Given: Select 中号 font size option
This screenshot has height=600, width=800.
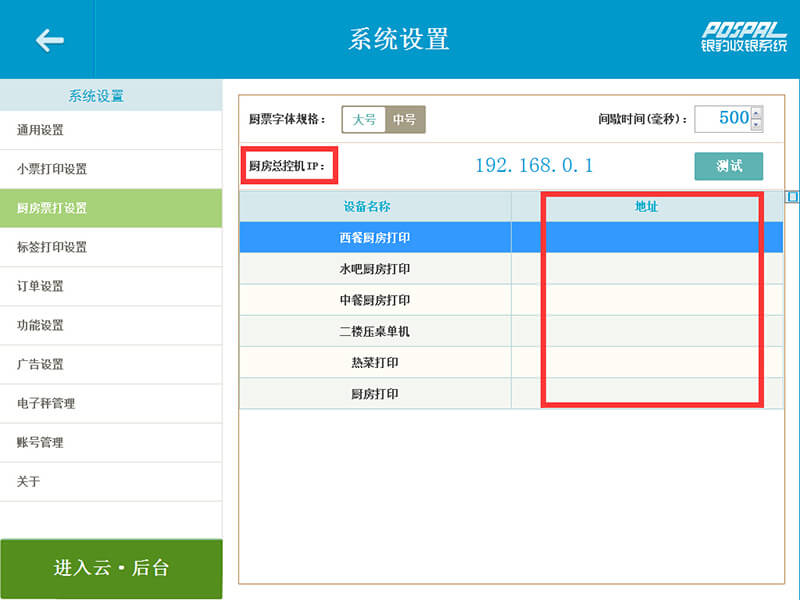Looking at the screenshot, I should pyautogui.click(x=405, y=119).
